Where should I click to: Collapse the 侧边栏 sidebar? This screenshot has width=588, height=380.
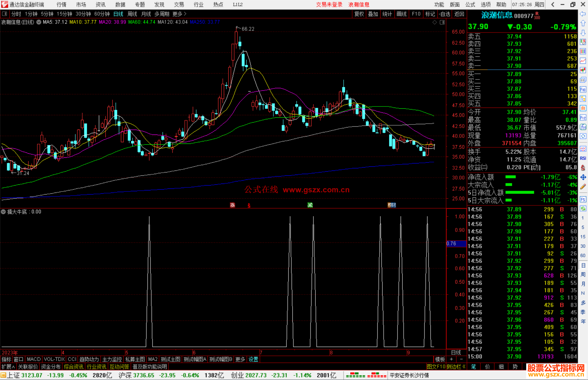(456, 367)
